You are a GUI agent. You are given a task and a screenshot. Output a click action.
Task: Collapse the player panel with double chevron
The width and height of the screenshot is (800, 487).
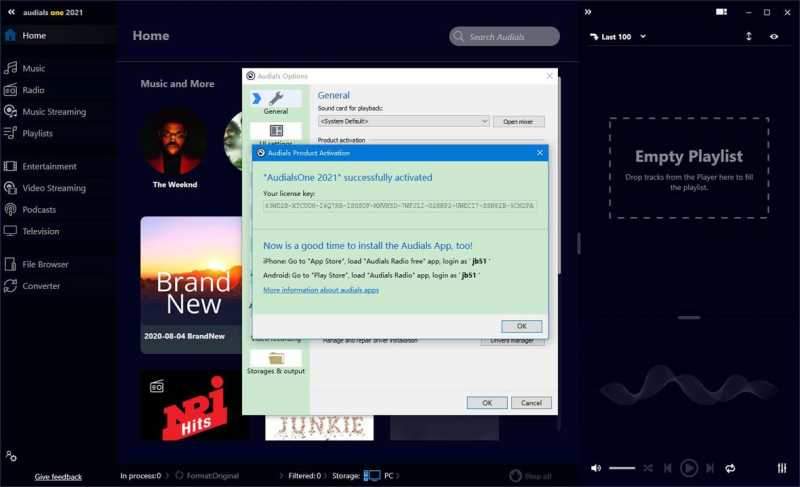pyautogui.click(x=588, y=12)
